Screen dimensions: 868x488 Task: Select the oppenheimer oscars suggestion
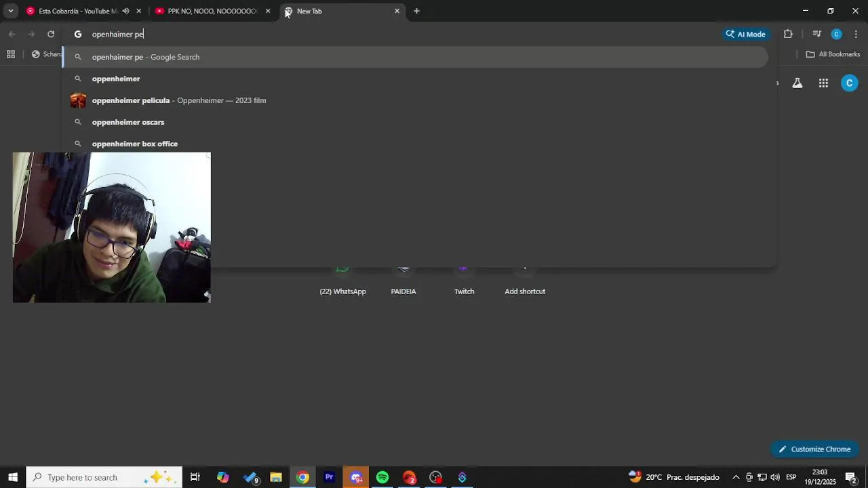pyautogui.click(x=415, y=122)
